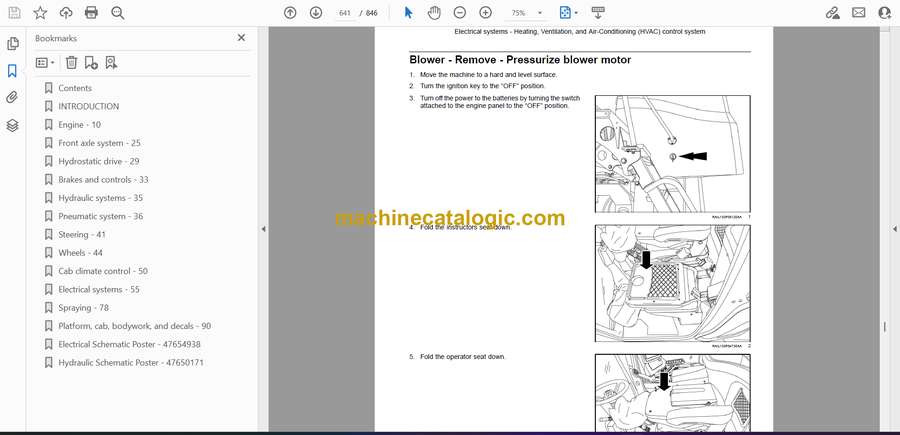Go to Steering - 41 bookmark
Viewport: 900px width, 435px height.
[x=82, y=235]
